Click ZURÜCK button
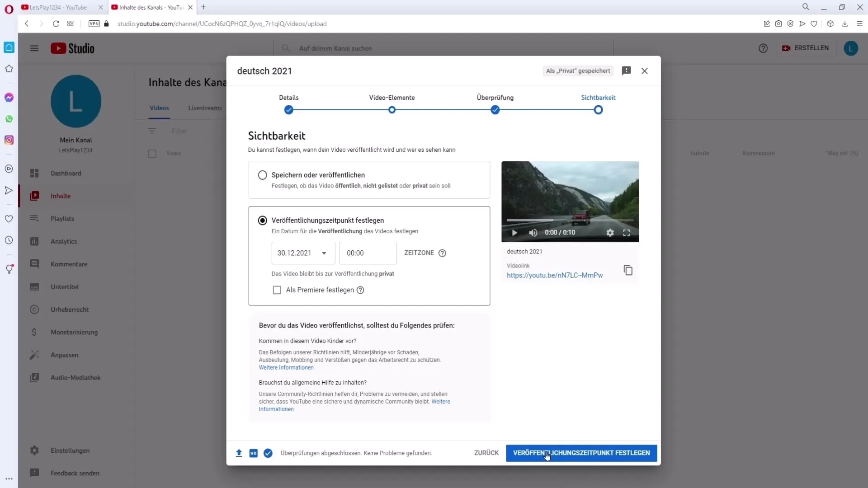868x488 pixels. coord(486,453)
